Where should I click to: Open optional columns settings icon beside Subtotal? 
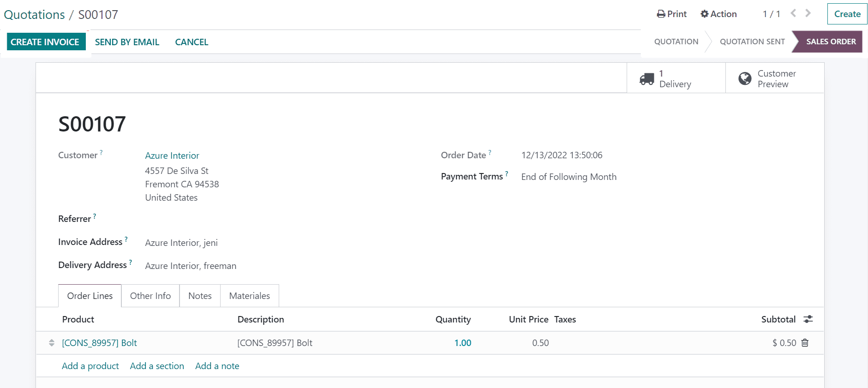[808, 319]
